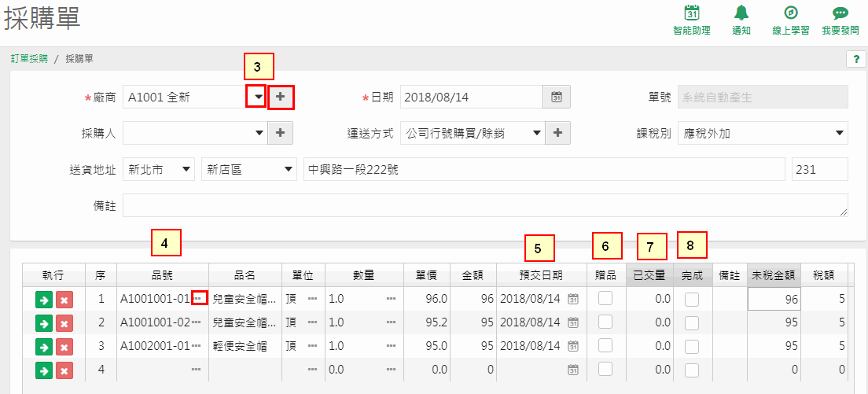Click 預交日期 column header
Viewport: 868px width, 394px height.
coord(542,275)
